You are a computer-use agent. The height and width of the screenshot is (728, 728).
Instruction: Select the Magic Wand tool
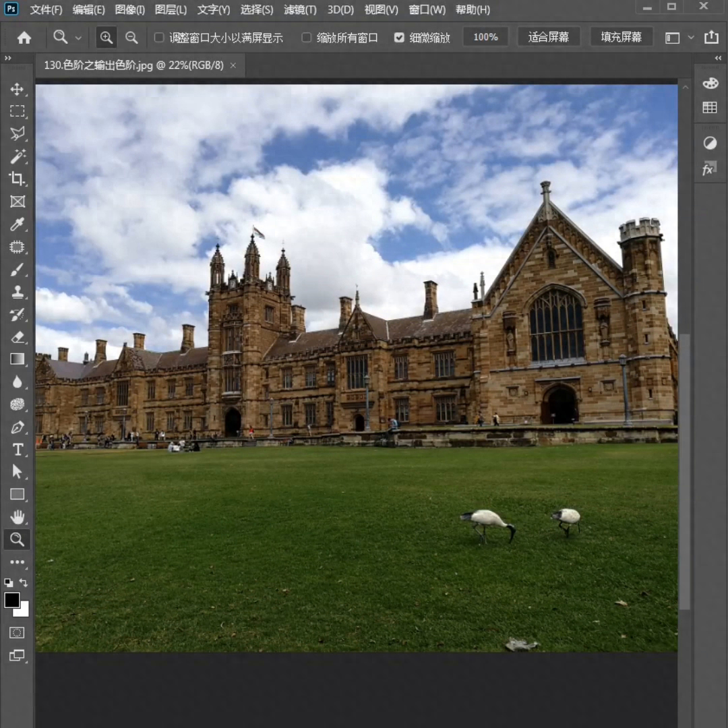pos(17,156)
